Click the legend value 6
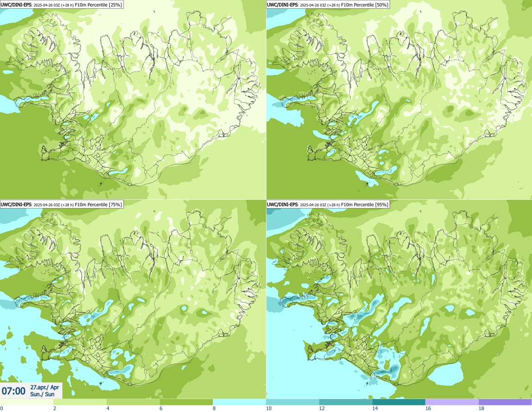 pos(161,408)
